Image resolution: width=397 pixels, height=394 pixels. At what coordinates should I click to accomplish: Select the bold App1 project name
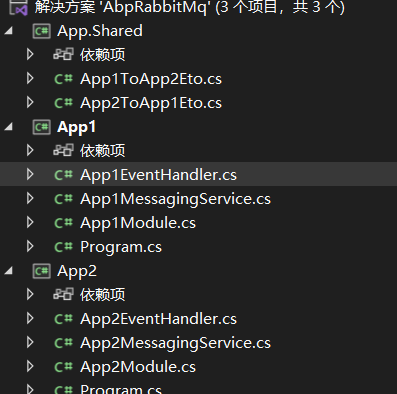pos(76,127)
